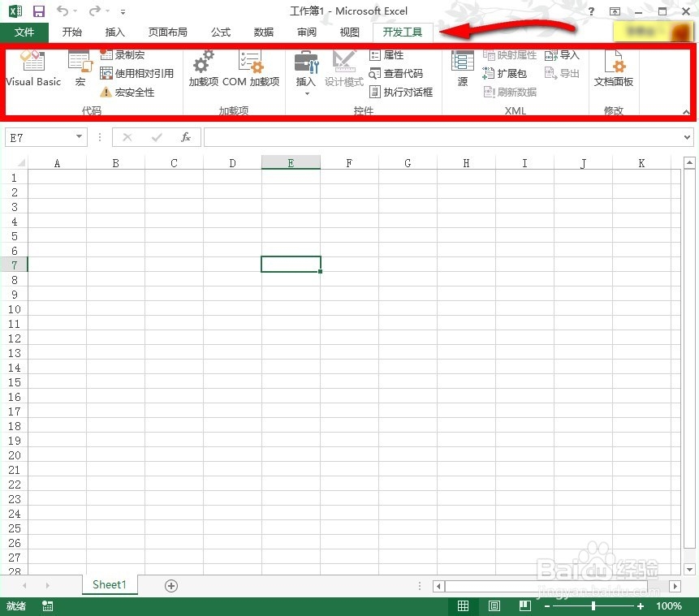The height and width of the screenshot is (616, 699).
Task: Click 查看代码 view code
Action: pos(396,74)
